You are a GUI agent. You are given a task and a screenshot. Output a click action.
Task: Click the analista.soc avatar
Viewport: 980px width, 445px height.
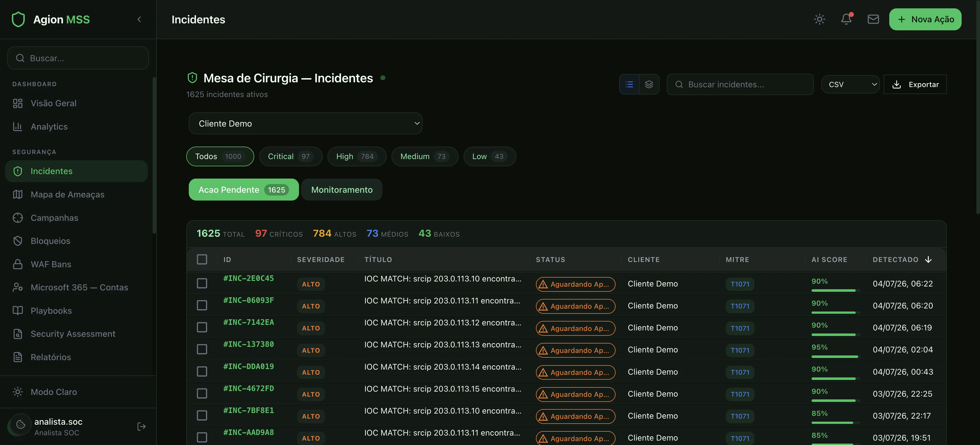pyautogui.click(x=21, y=424)
